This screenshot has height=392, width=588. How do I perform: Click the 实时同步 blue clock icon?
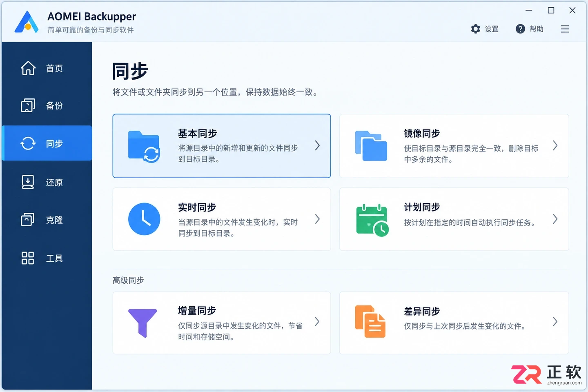[144, 219]
